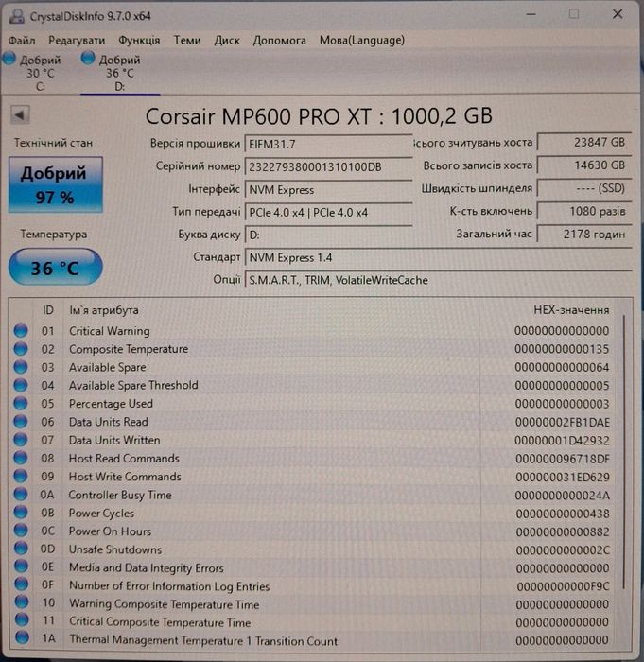Click the NVM Express 1.4 standard field
The image size is (644, 662).
[x=438, y=257]
